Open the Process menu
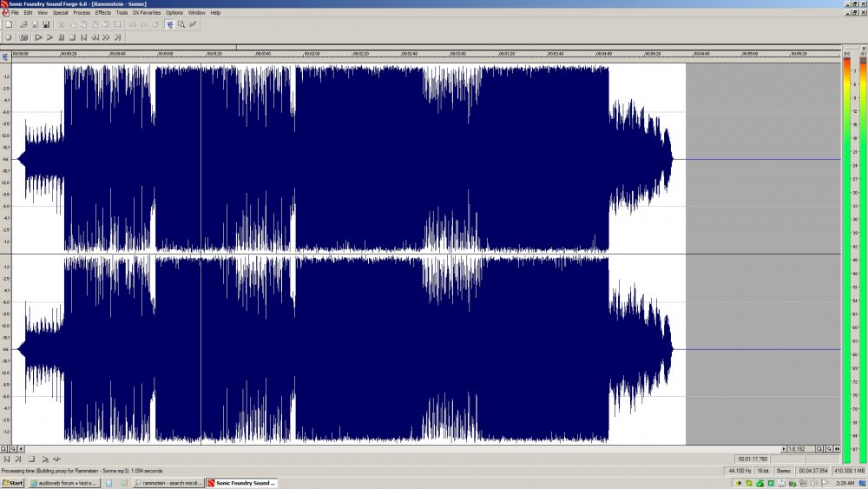The width and height of the screenshot is (868, 489). pyautogui.click(x=82, y=12)
